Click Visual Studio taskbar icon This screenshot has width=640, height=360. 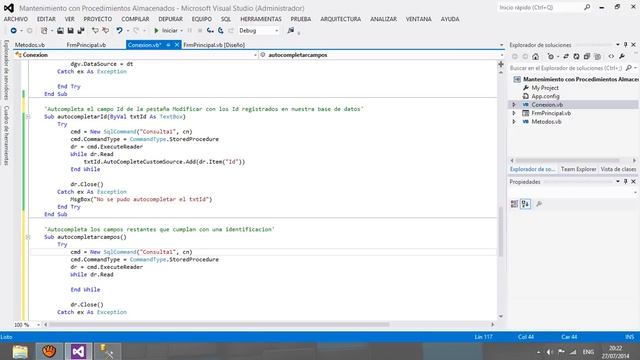pos(78,351)
